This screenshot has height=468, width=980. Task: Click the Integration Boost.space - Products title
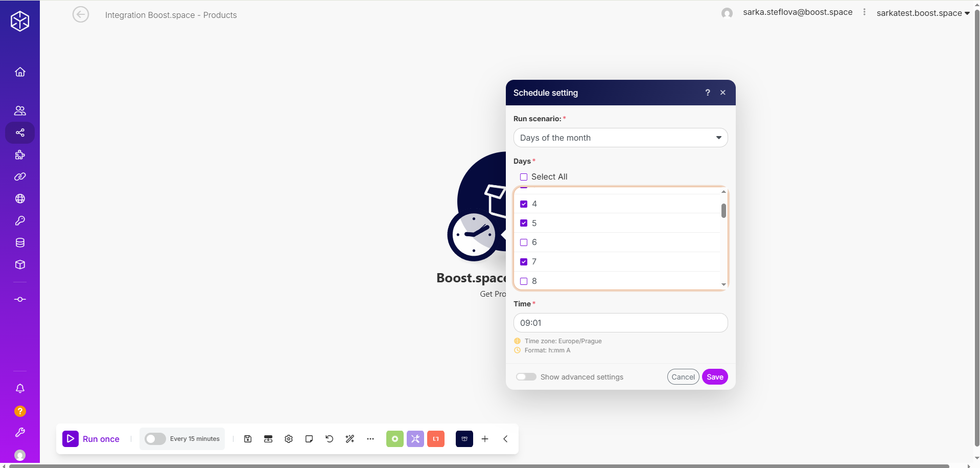click(x=171, y=15)
